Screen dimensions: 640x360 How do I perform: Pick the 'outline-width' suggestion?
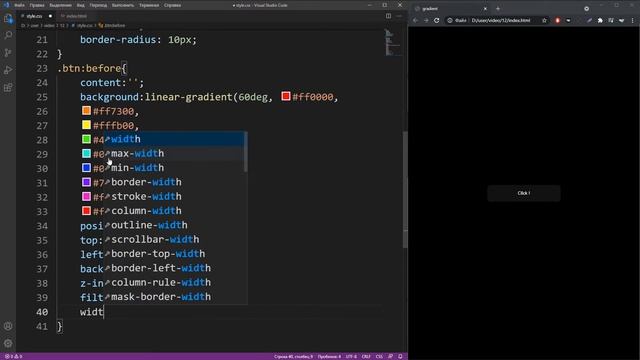point(175,225)
